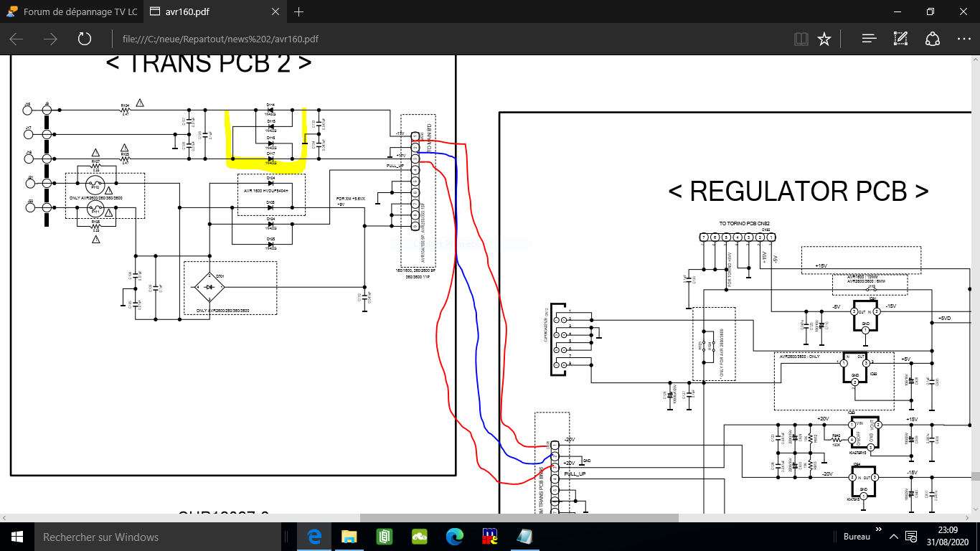Open the browser More actions menu

963,39
